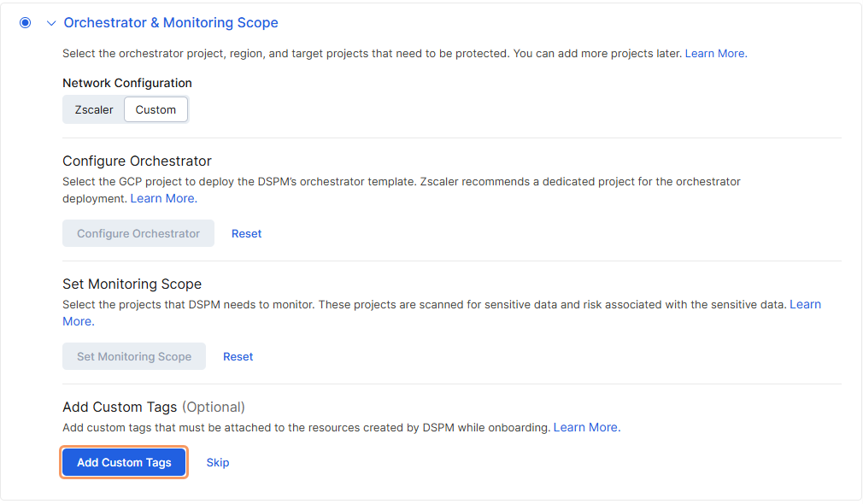This screenshot has height=504, width=863.
Task: Click the Set Monitoring Scope section heading
Action: coord(132,284)
